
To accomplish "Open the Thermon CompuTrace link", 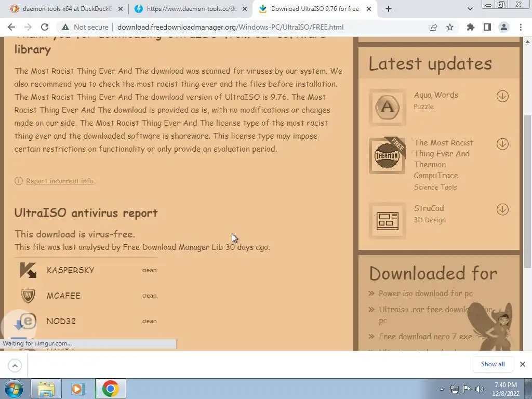I will tap(444, 159).
